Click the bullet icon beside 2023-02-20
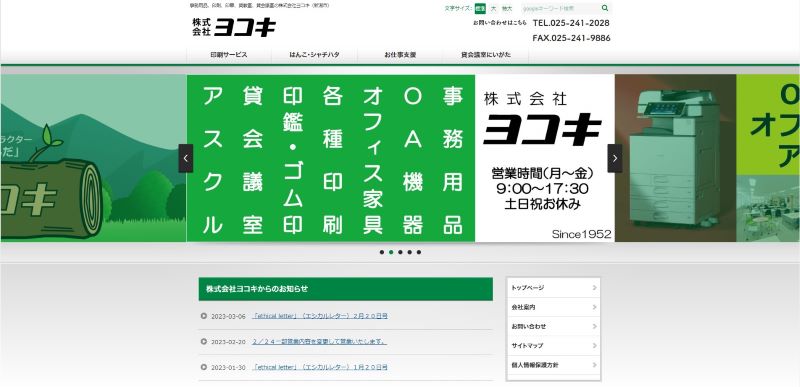 coord(204,342)
